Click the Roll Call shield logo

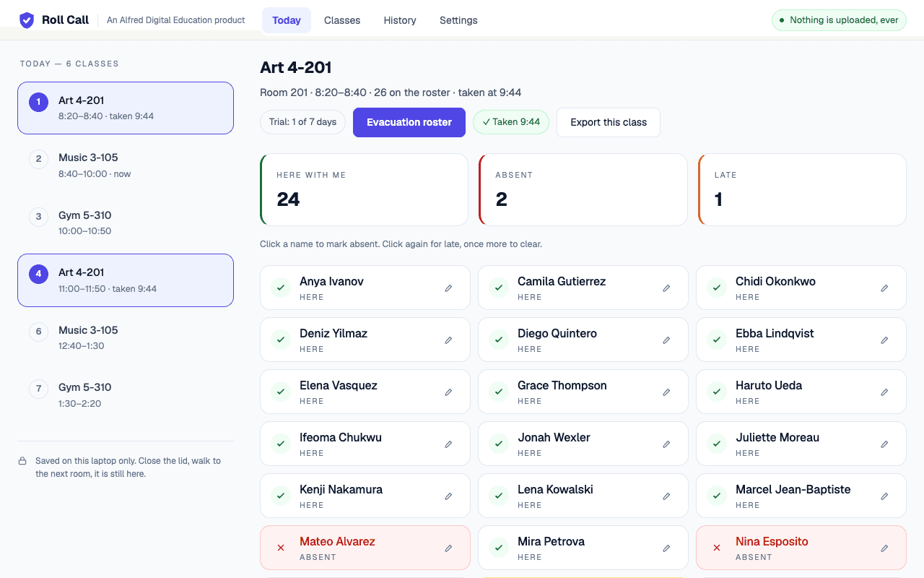27,20
